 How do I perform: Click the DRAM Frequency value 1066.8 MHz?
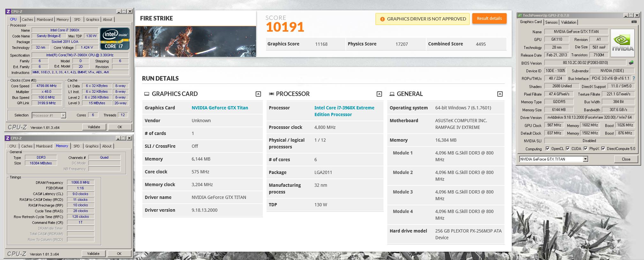pos(80,182)
